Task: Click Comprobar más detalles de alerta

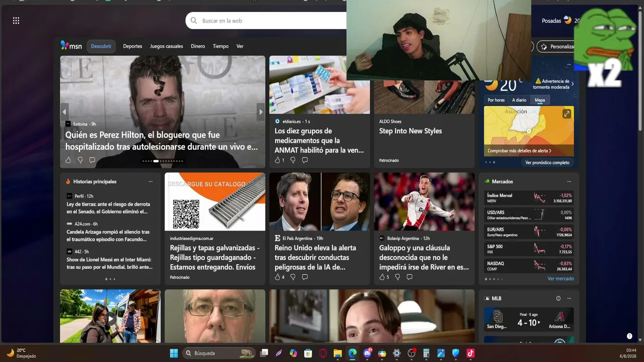Action: (x=519, y=151)
